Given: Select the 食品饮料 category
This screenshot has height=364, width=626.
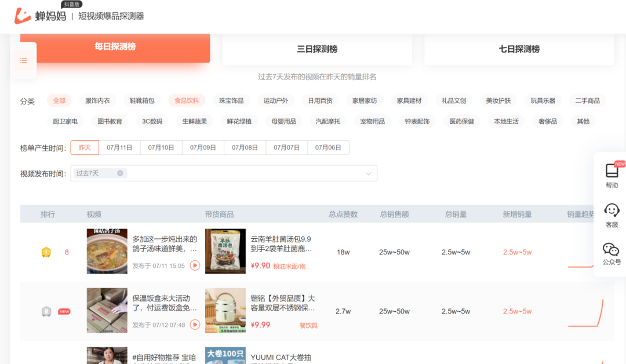Looking at the screenshot, I should 187,101.
